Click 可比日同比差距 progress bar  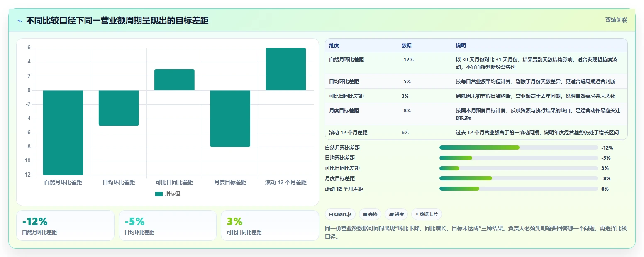click(519, 168)
